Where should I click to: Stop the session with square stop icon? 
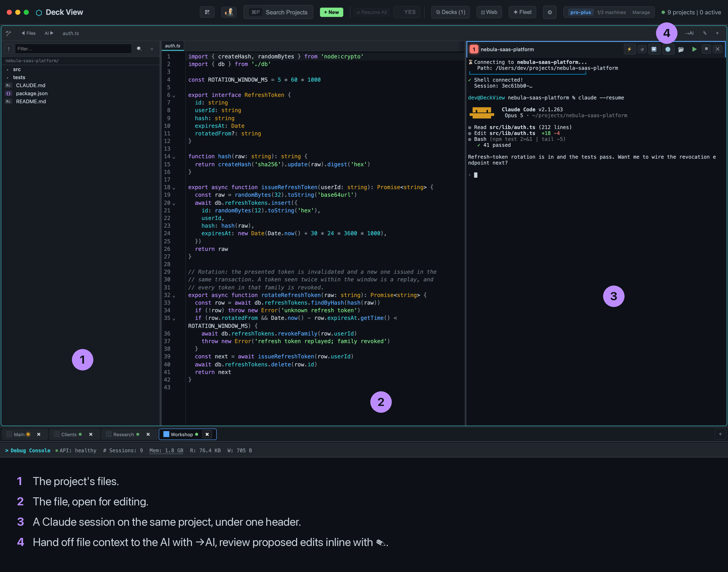click(706, 49)
